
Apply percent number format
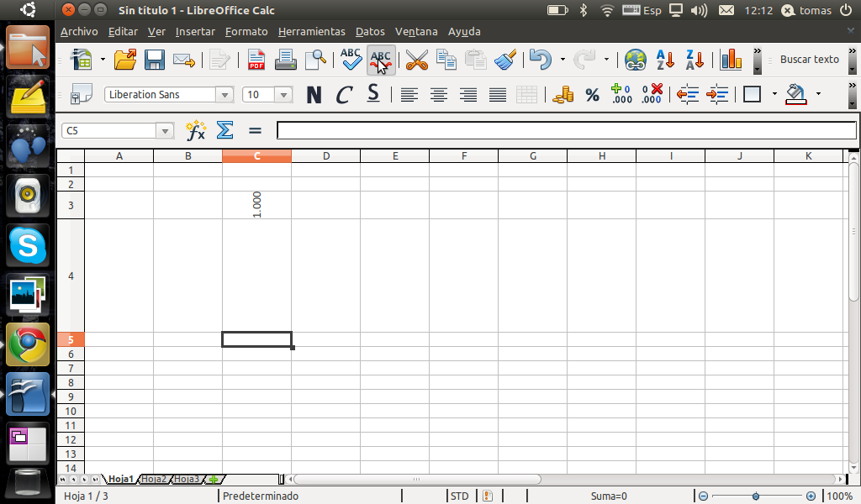[592, 95]
